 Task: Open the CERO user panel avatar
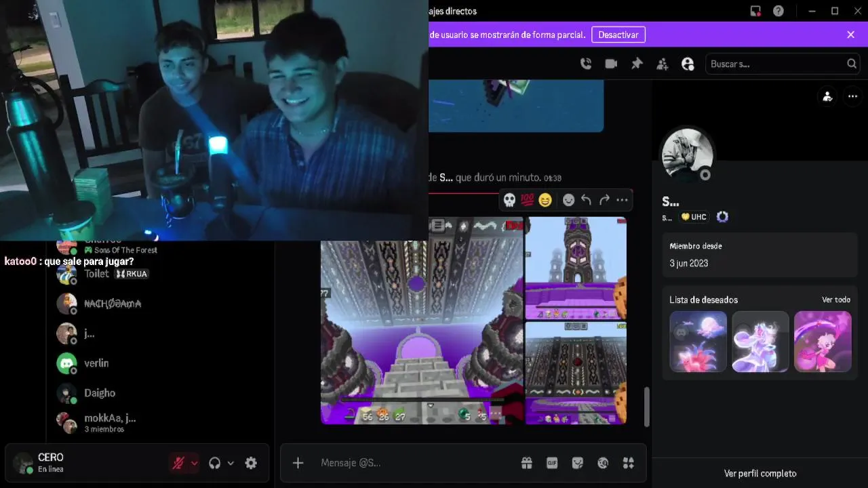click(23, 463)
